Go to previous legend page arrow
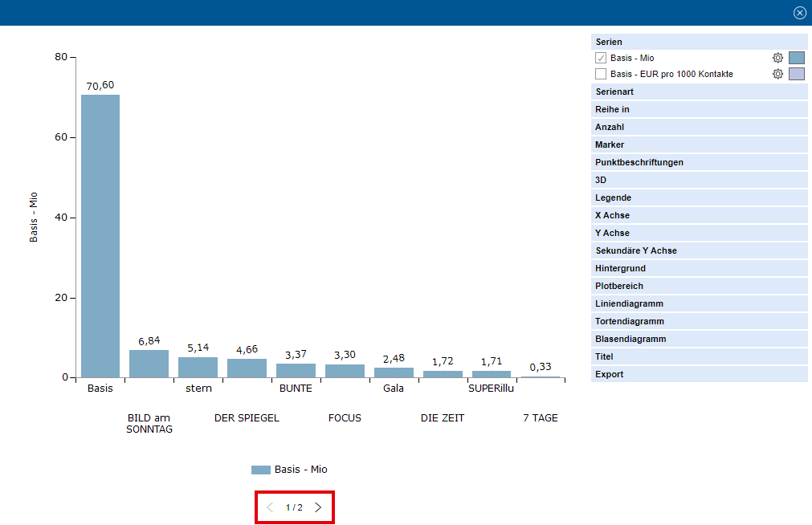 (270, 507)
